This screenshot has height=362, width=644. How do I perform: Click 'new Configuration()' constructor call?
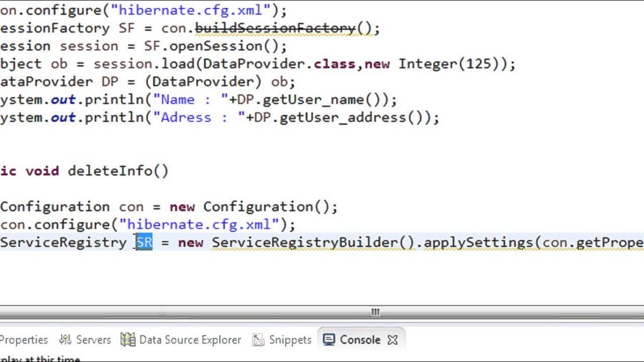(x=250, y=207)
